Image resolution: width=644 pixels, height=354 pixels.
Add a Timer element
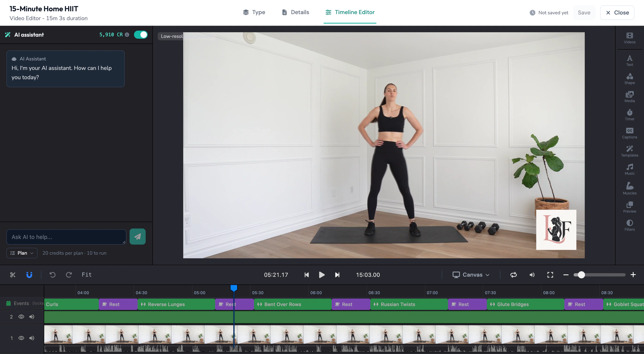tap(630, 115)
